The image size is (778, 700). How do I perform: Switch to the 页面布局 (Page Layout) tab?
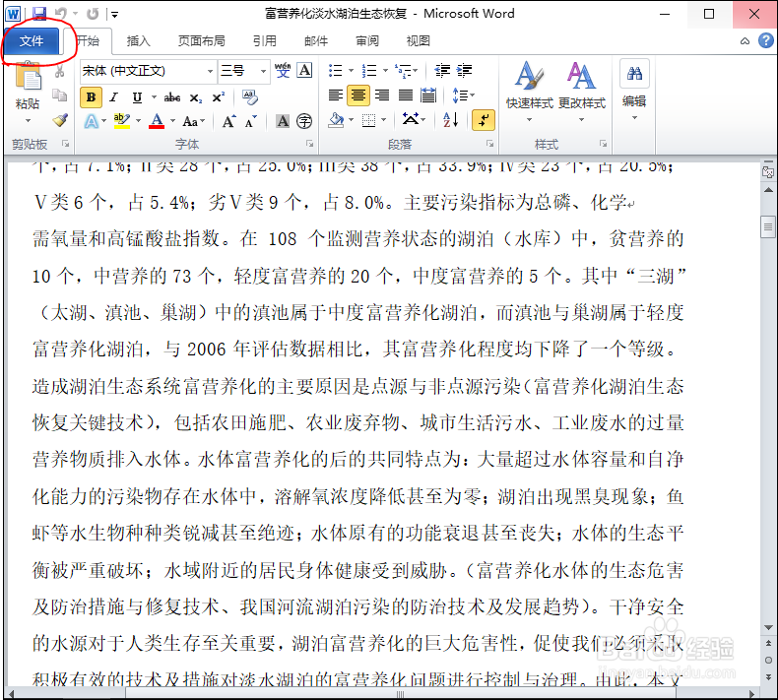pos(202,40)
